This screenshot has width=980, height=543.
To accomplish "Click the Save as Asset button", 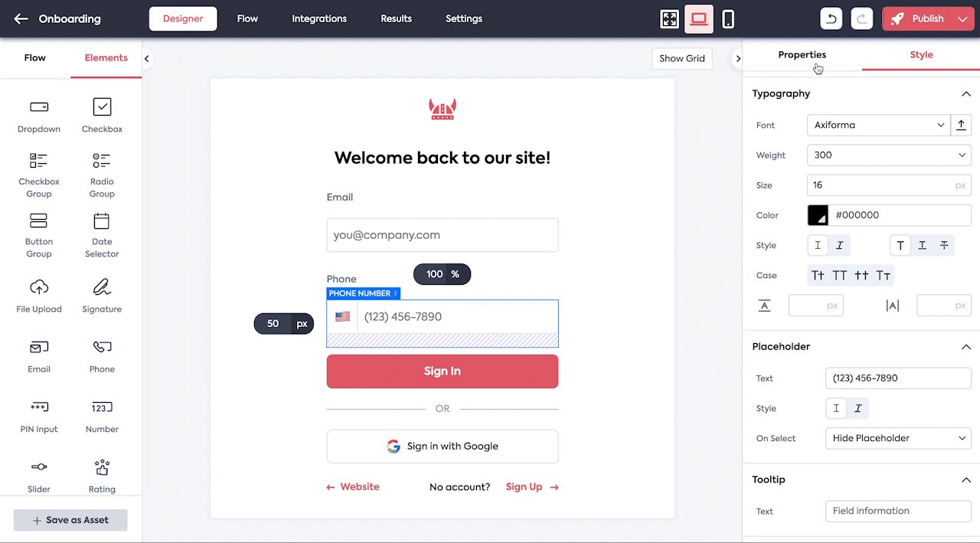I will (x=70, y=520).
